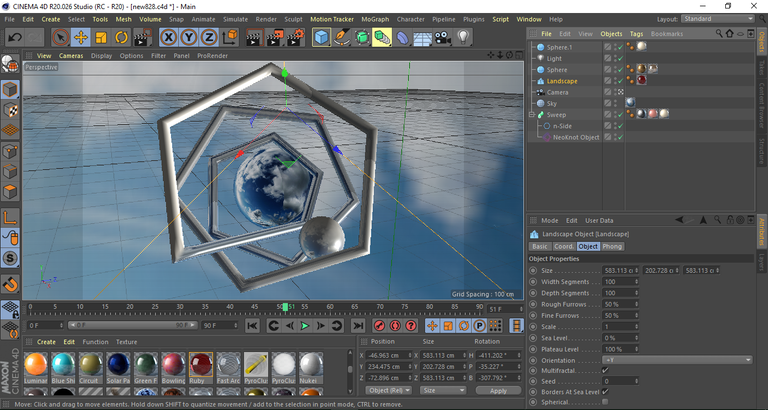Viewport: 768px width, 410px height.
Task: Click the Undo arrow icon
Action: click(15, 37)
